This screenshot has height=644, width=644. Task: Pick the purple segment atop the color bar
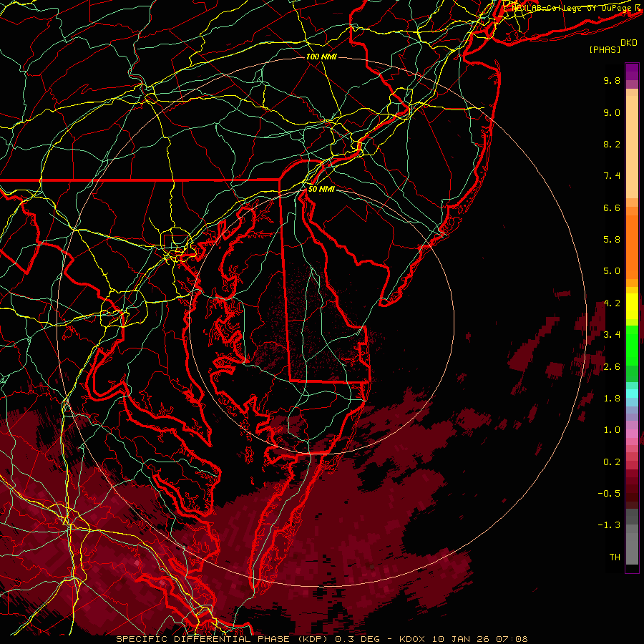(x=632, y=72)
